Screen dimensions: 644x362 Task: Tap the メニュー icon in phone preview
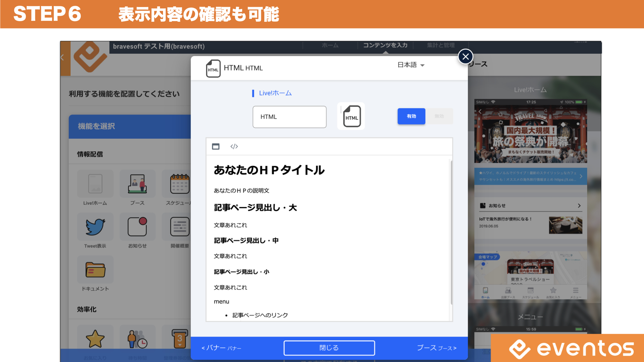coord(576,293)
